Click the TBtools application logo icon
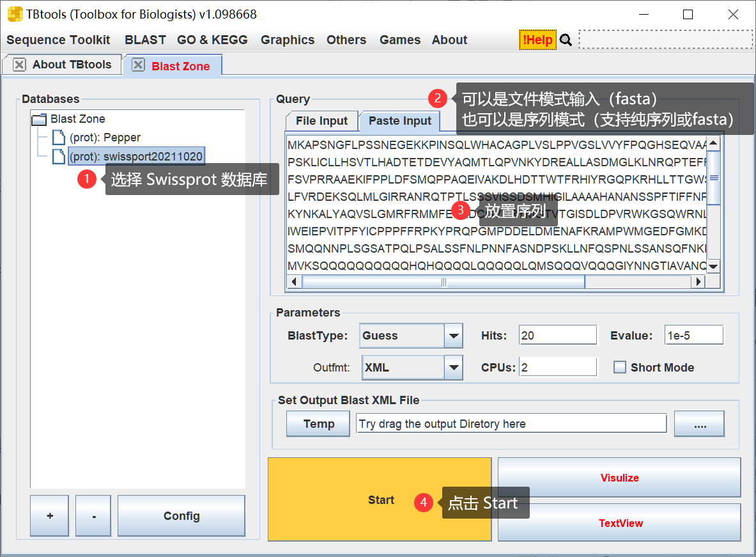This screenshot has width=756, height=557. pos(15,14)
